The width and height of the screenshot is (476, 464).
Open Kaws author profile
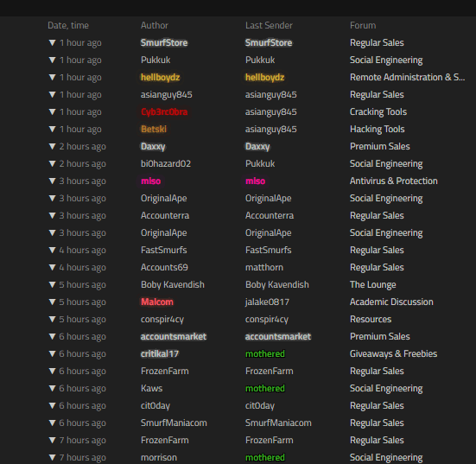point(151,389)
